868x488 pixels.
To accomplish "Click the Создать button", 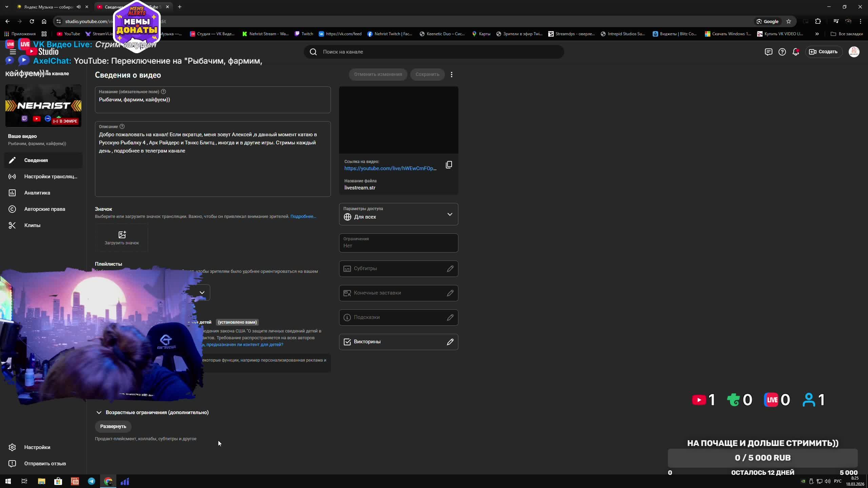I will (x=823, y=52).
